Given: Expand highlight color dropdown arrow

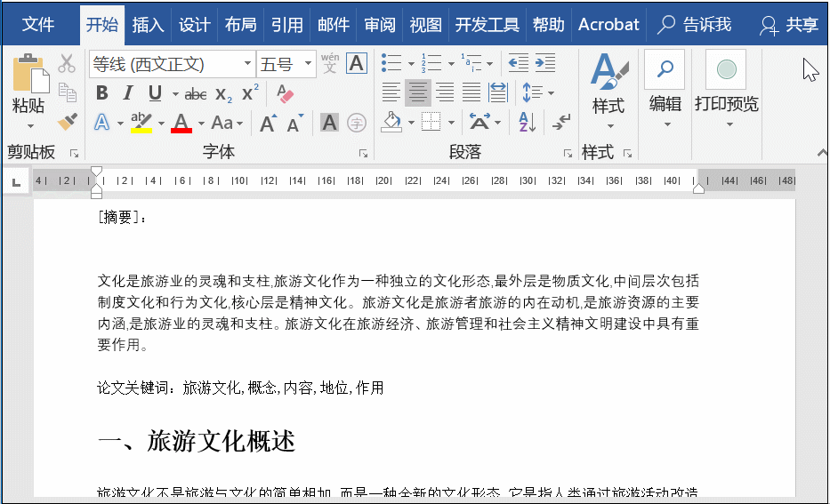Looking at the screenshot, I should point(161,124).
